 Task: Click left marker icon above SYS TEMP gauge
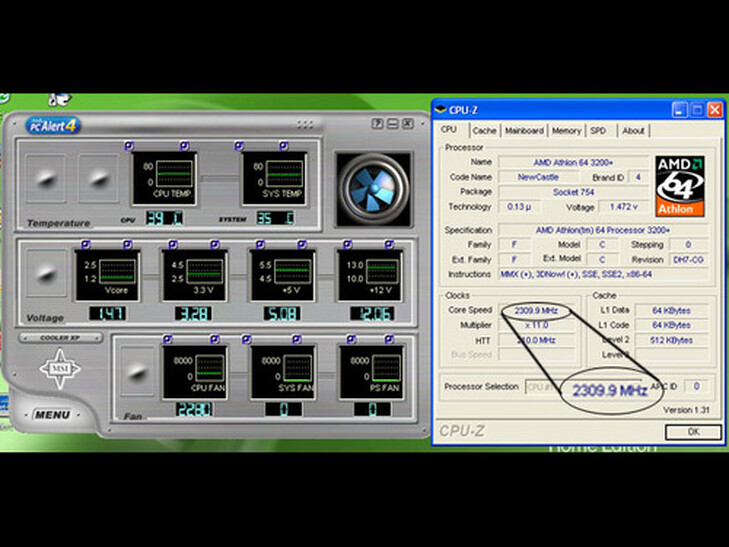point(239,146)
